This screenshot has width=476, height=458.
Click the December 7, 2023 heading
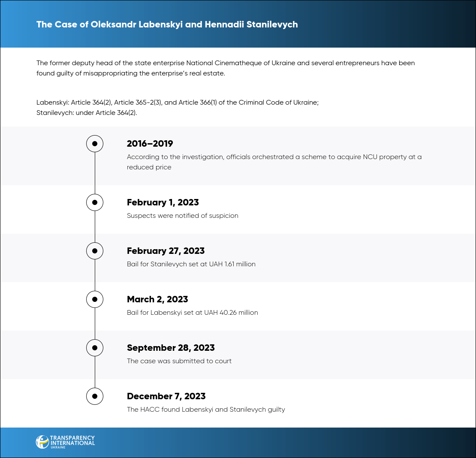(166, 396)
